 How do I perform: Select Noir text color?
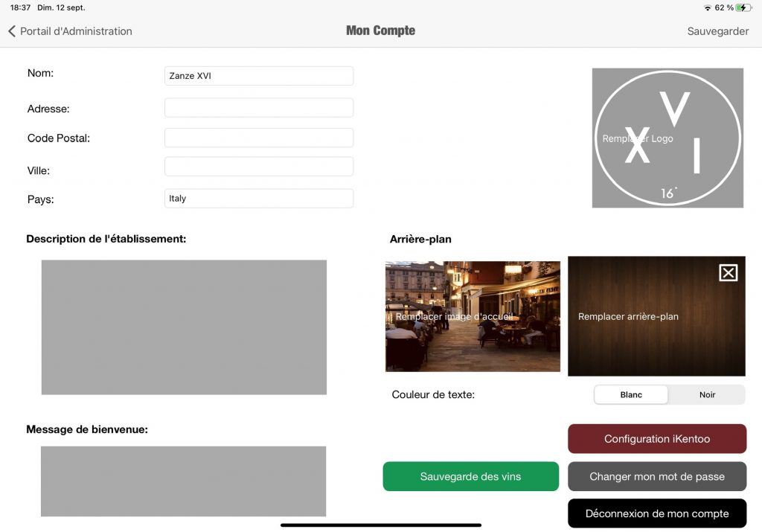point(707,394)
